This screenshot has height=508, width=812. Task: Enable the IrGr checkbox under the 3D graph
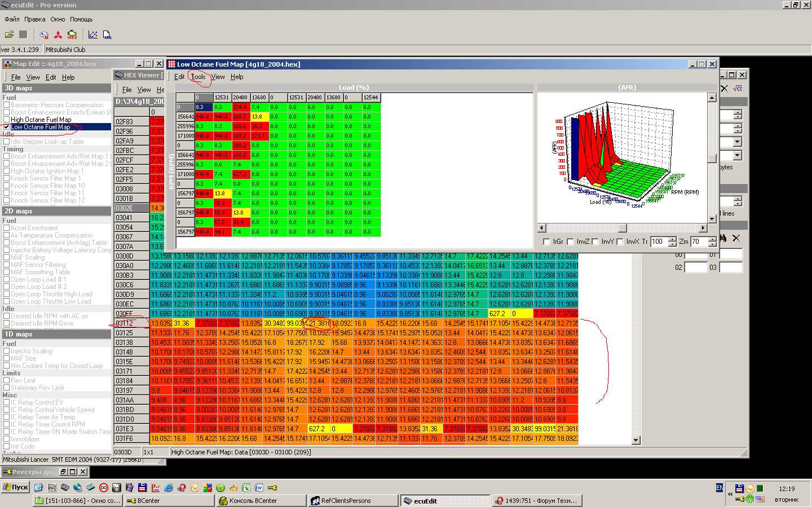[x=546, y=242]
